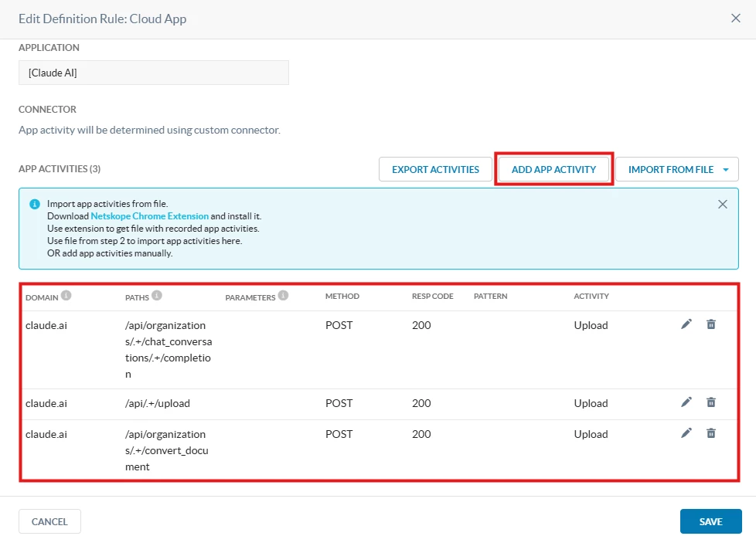Screen dimensions: 756x536
Task: Click the chat_conversations completion path cell
Action: pyautogui.click(x=169, y=350)
